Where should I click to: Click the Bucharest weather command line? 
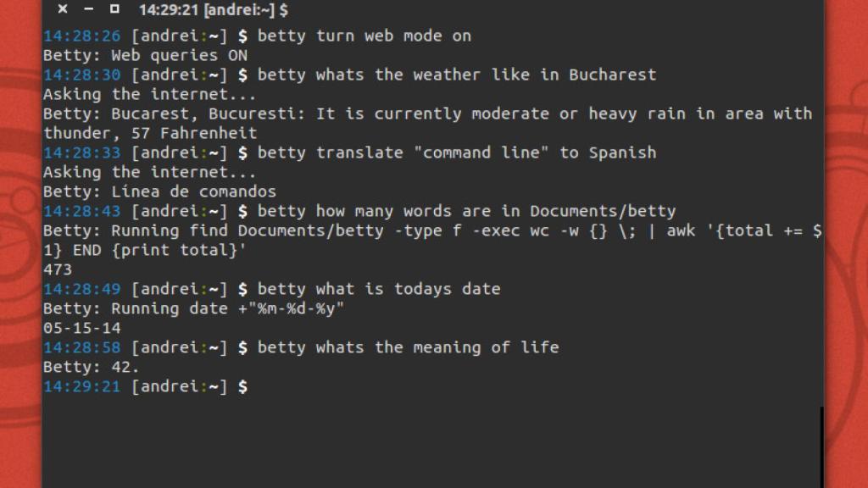pos(456,75)
